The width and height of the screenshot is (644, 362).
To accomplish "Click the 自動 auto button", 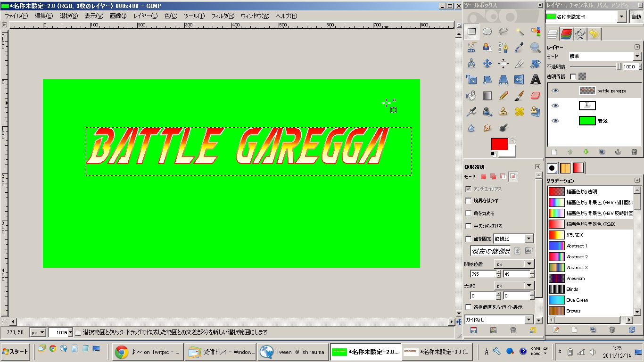I will coord(636,16).
